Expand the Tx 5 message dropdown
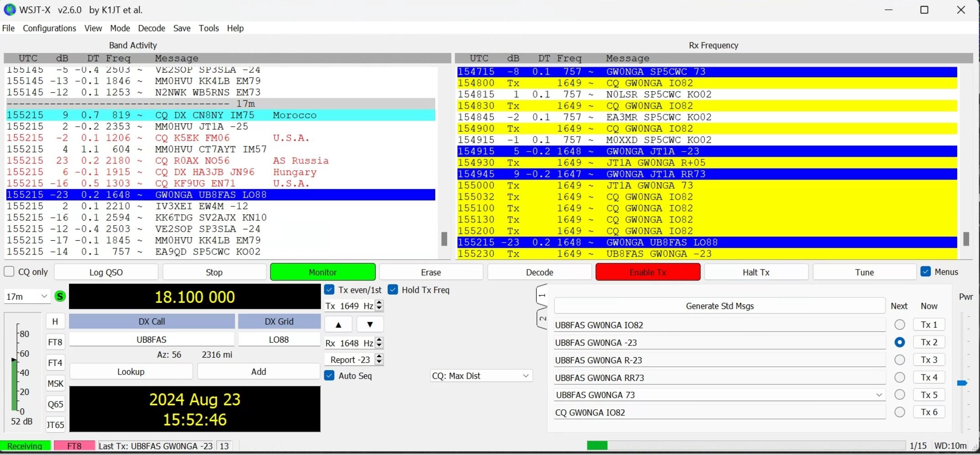980x455 pixels. [x=879, y=395]
